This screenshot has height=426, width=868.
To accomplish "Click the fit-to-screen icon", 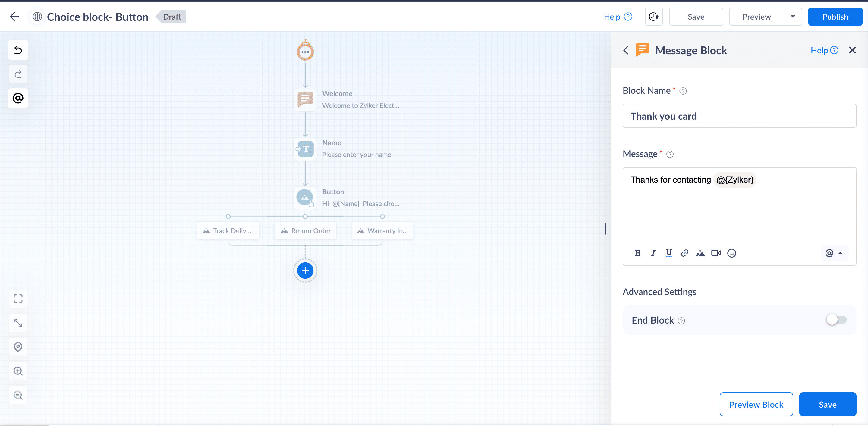I will click(x=18, y=299).
